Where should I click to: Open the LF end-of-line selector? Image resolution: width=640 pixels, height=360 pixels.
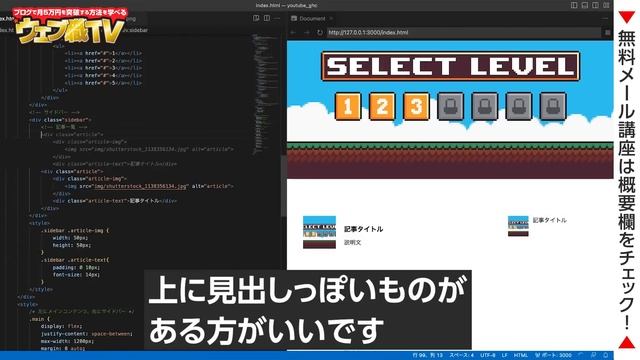point(504,355)
